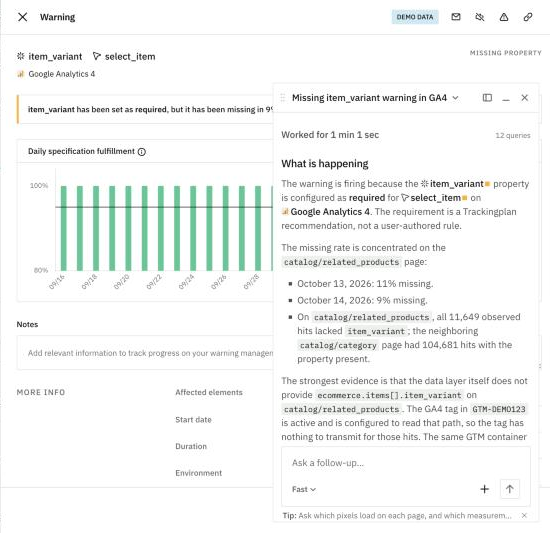Click the 12 queries label
This screenshot has height=533, width=550.
513,135
